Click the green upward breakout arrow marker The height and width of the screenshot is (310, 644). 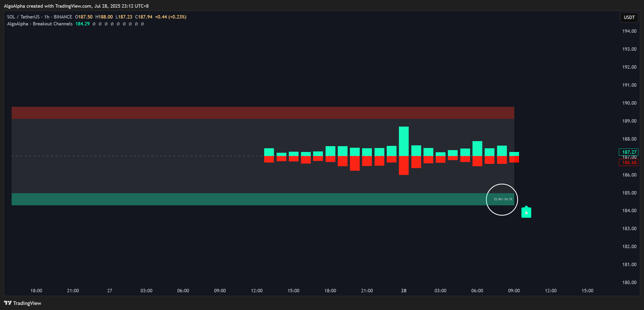click(526, 212)
